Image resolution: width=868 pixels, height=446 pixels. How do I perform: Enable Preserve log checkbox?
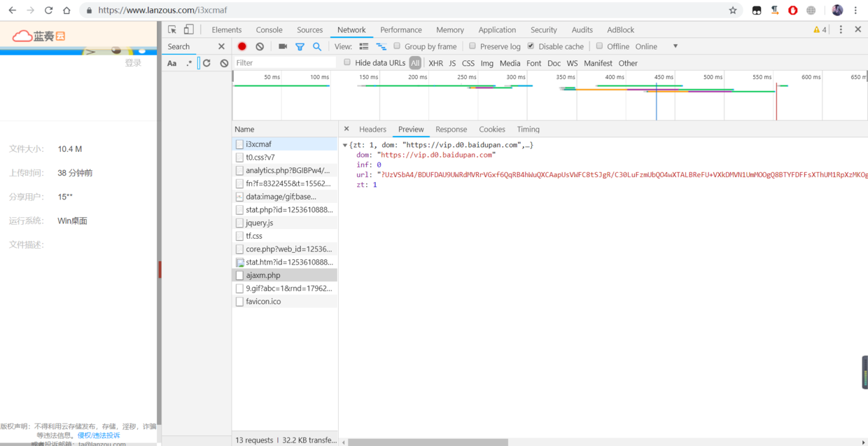472,46
